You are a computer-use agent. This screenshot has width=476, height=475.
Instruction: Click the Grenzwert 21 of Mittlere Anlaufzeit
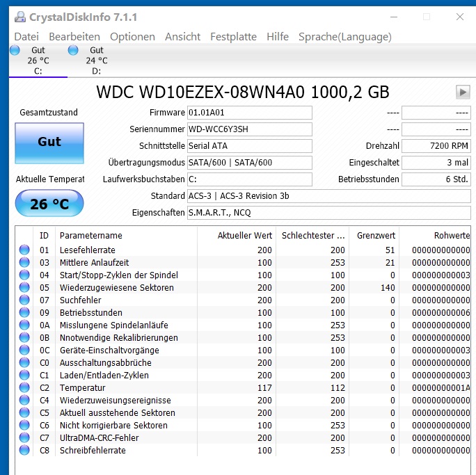(x=390, y=262)
